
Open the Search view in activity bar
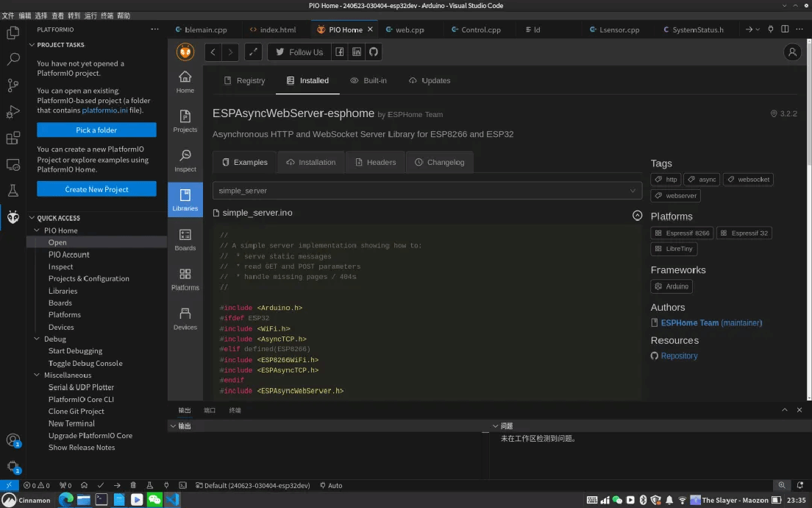pos(13,59)
